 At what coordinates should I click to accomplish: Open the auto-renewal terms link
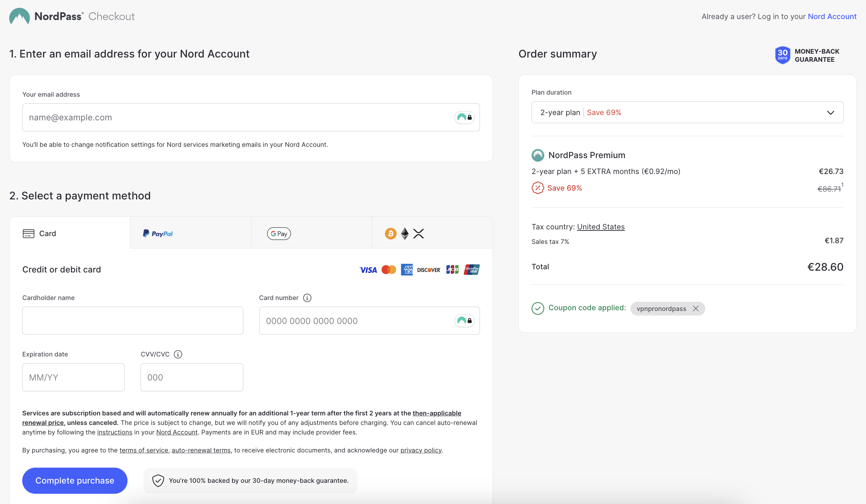click(x=201, y=450)
